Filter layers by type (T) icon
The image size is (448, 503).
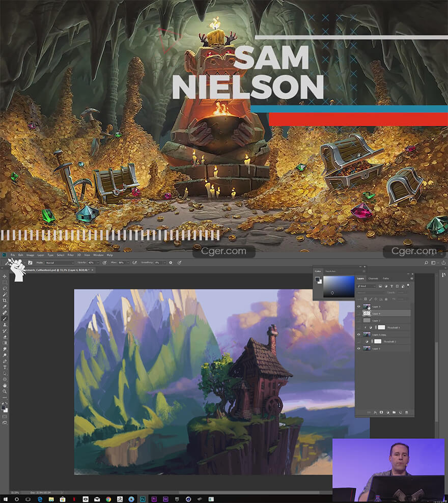point(391,286)
